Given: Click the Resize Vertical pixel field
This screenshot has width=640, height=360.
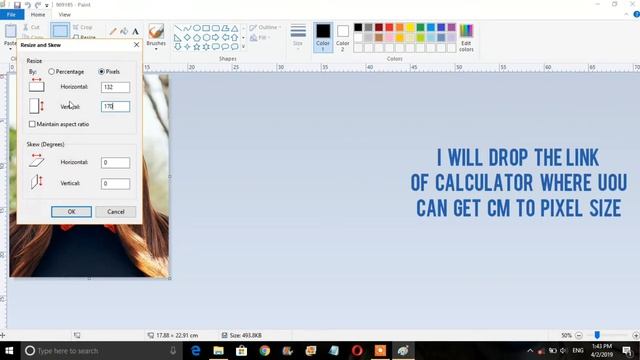Looking at the screenshot, I should pos(116,107).
